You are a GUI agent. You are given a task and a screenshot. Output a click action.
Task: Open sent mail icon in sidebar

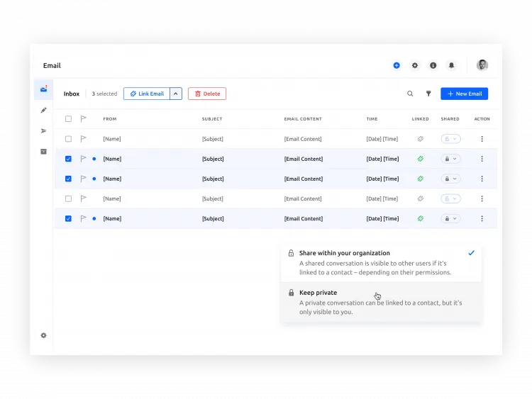pos(43,131)
